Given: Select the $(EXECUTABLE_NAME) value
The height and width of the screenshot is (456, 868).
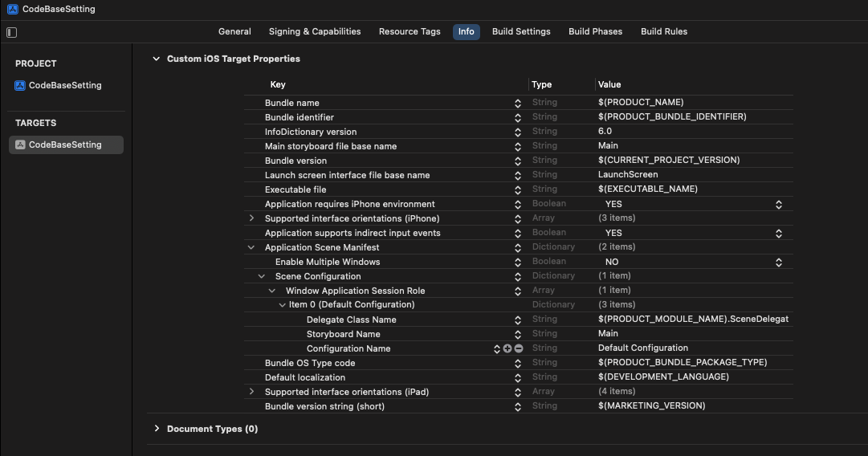Looking at the screenshot, I should [x=648, y=189].
